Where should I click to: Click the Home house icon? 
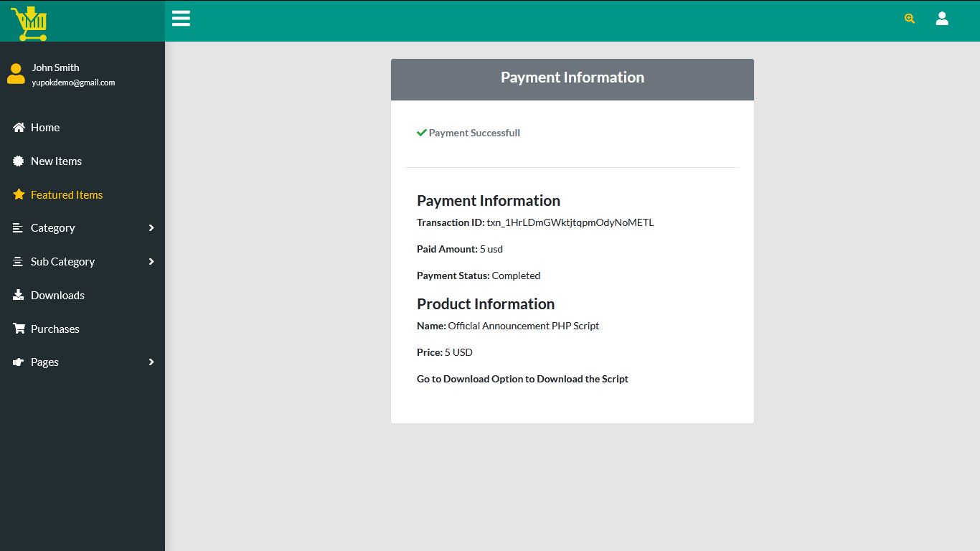click(x=19, y=128)
